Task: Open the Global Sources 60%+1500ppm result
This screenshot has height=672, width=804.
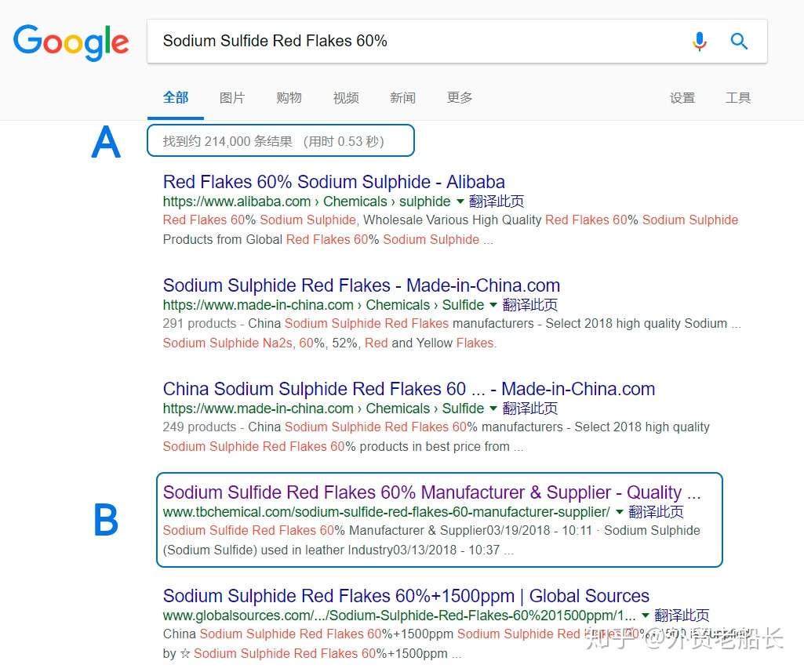Action: (x=406, y=596)
